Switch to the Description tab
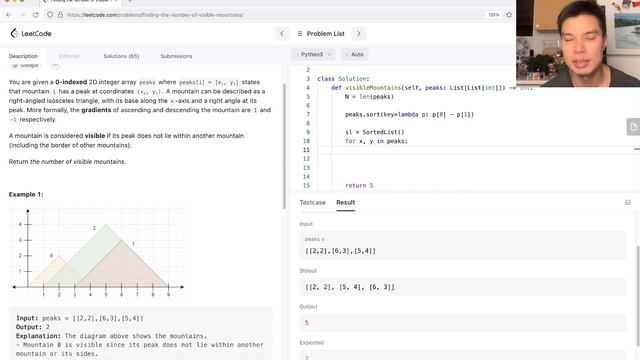The height and width of the screenshot is (360, 640). point(23,56)
